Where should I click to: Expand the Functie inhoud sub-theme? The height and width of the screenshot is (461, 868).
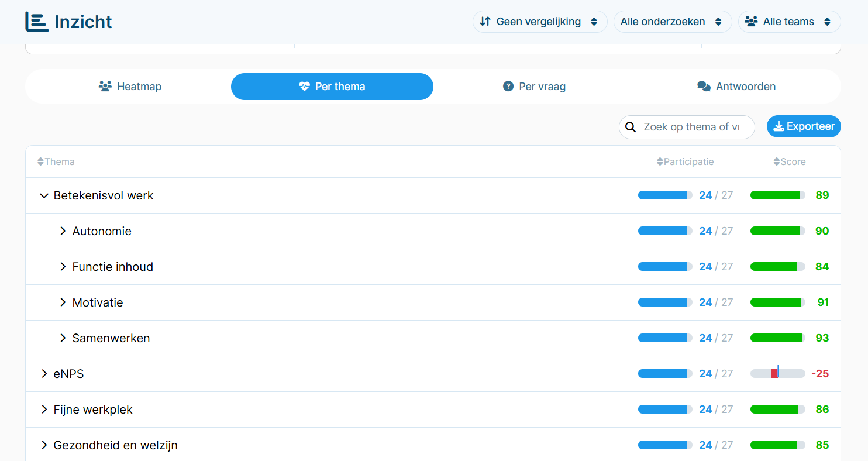click(x=63, y=267)
